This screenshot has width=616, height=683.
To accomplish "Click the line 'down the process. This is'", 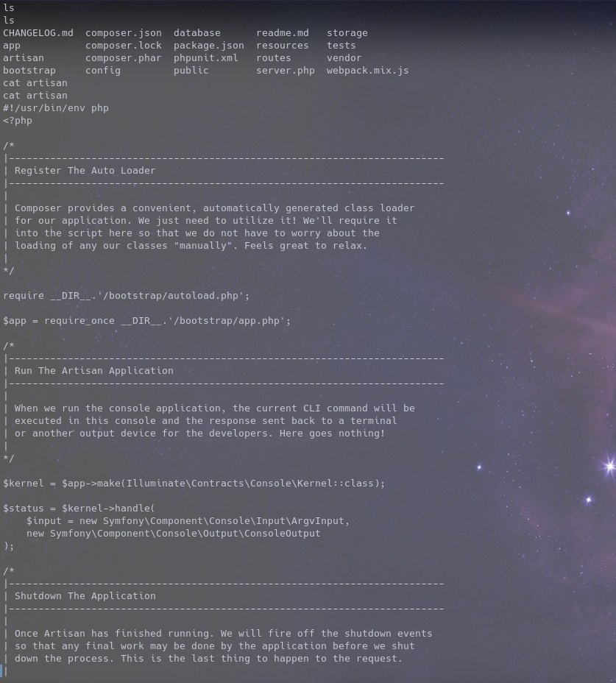I will [x=208, y=659].
